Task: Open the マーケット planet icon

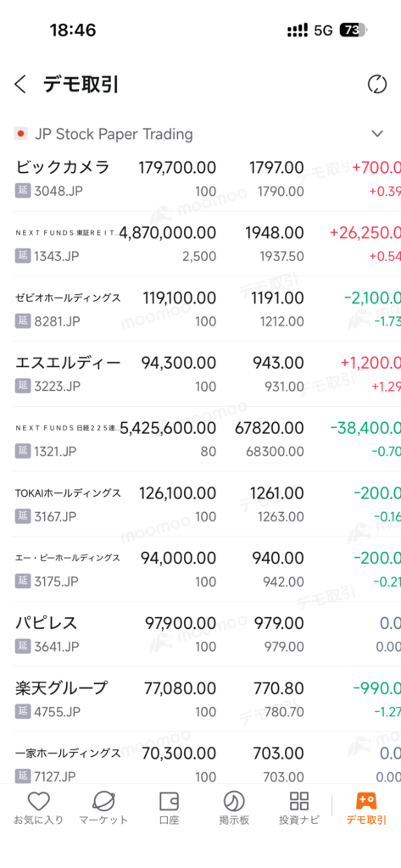Action: (x=103, y=801)
